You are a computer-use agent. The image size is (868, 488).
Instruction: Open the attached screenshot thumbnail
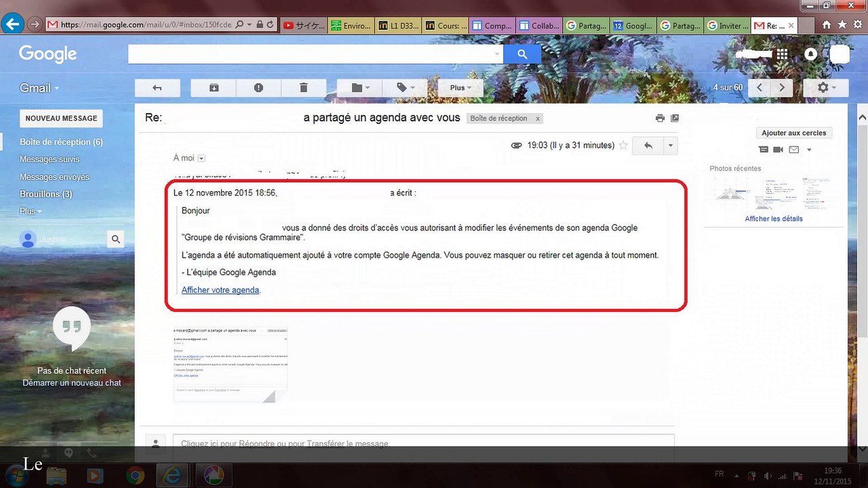point(231,364)
